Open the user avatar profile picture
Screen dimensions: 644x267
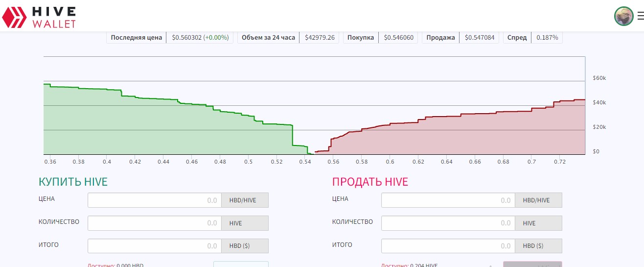click(624, 16)
